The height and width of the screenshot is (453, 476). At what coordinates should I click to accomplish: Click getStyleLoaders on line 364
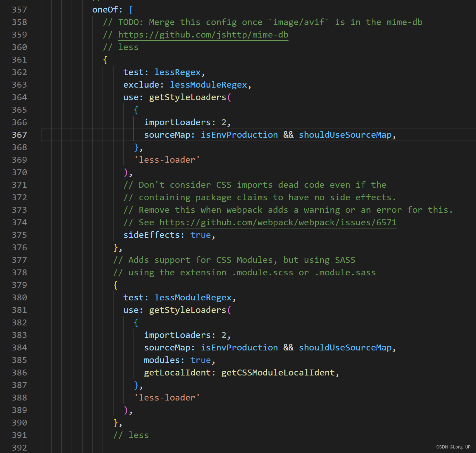coord(188,97)
